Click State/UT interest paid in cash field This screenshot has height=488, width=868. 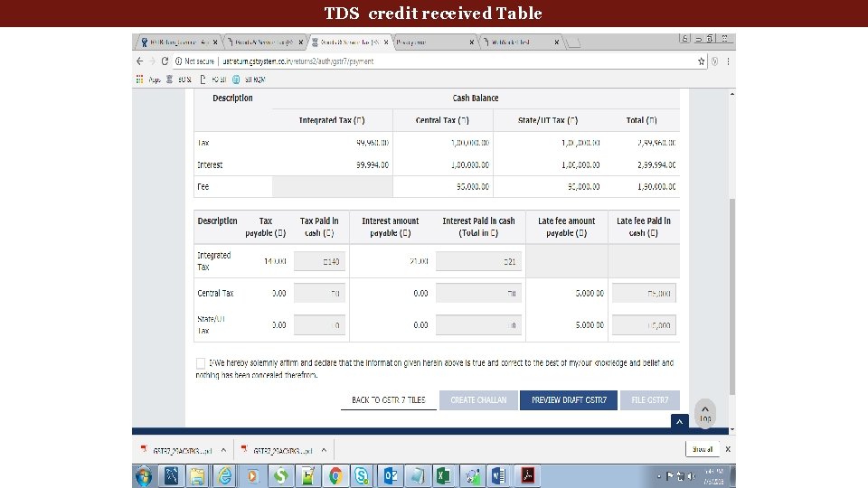[478, 325]
